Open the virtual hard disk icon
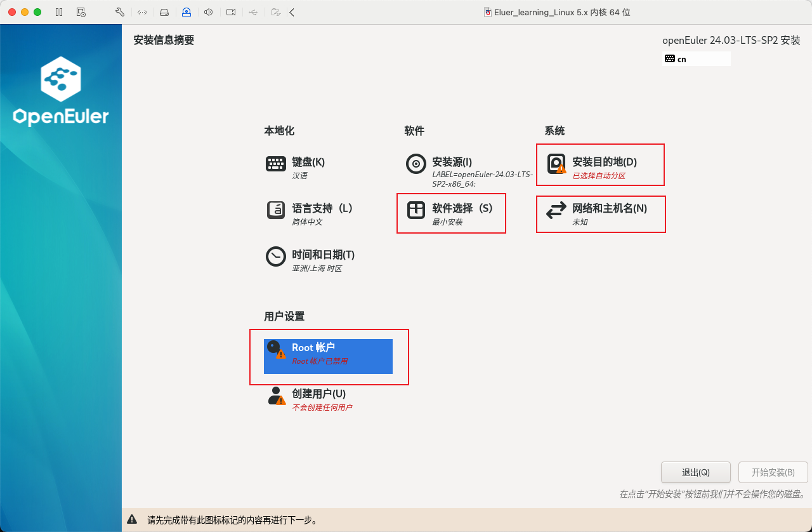The width and height of the screenshot is (812, 532). [x=164, y=11]
